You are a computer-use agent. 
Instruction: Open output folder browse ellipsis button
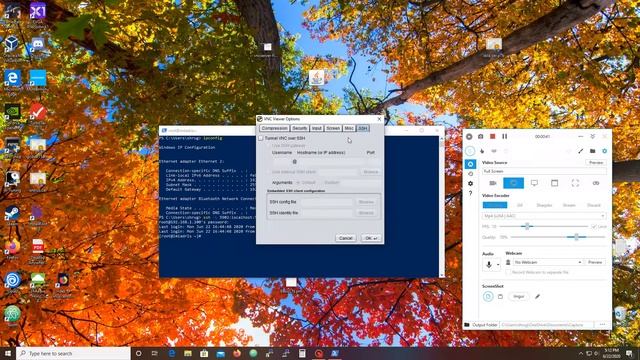pos(602,324)
